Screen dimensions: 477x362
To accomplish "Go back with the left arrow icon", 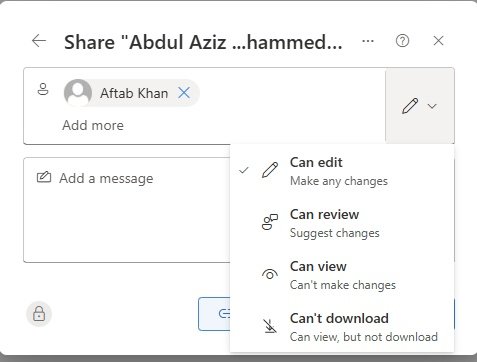I will click(x=39, y=41).
